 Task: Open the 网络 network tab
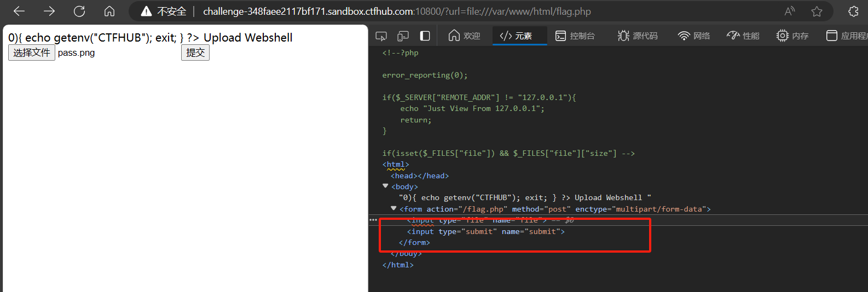(x=694, y=36)
